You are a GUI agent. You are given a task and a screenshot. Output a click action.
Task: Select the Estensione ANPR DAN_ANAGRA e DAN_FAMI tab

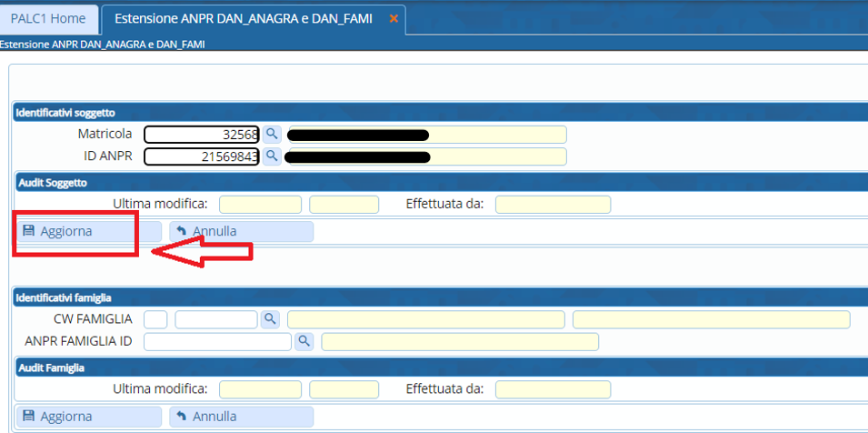(x=243, y=18)
